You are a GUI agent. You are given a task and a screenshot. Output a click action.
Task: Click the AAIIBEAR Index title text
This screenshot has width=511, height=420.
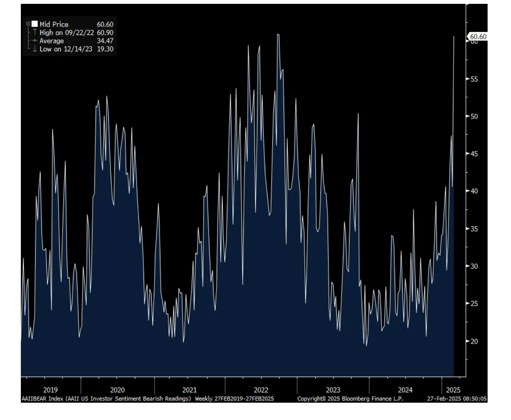point(106,399)
